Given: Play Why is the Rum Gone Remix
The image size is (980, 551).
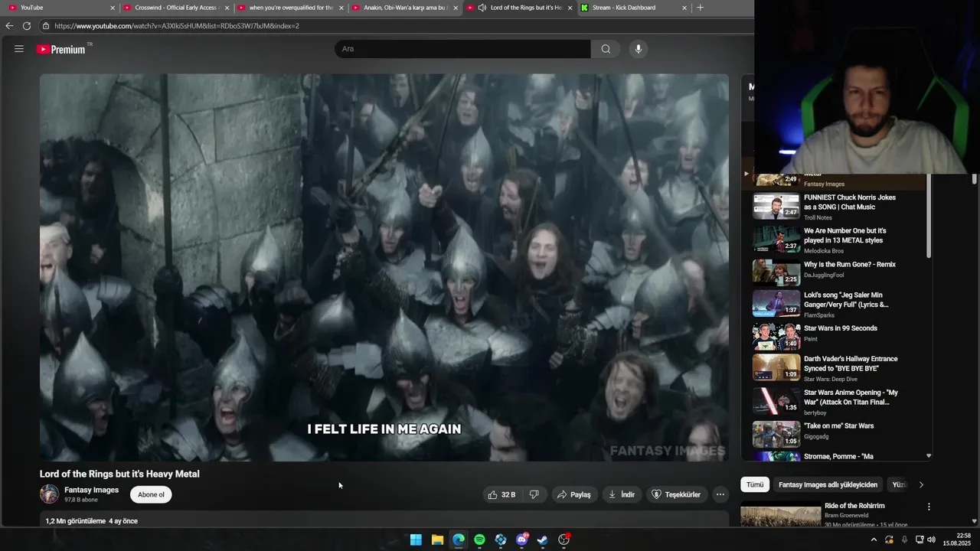Looking at the screenshot, I should point(835,272).
